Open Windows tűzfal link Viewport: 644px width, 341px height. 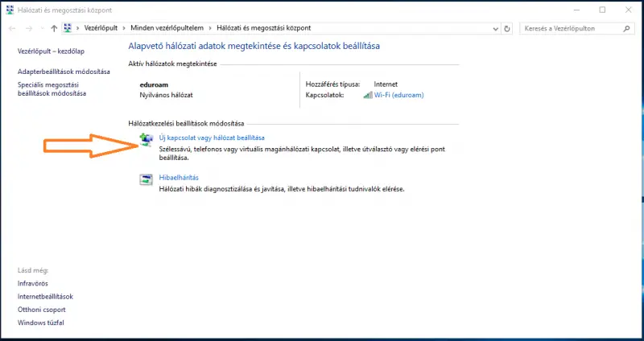point(40,323)
